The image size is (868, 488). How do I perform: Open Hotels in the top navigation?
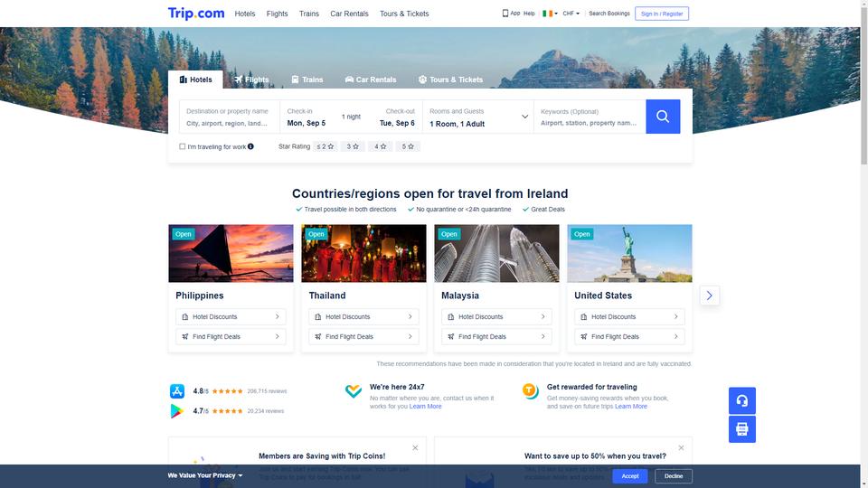[245, 14]
